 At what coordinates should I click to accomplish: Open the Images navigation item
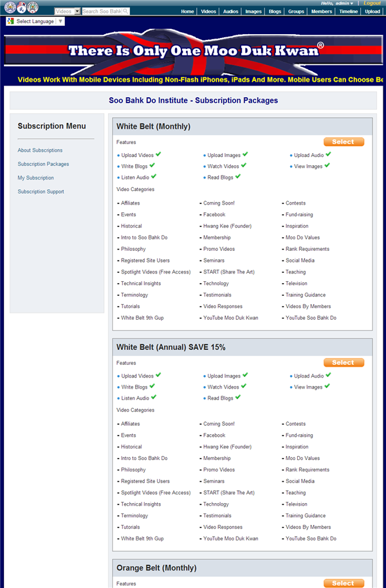click(x=253, y=11)
